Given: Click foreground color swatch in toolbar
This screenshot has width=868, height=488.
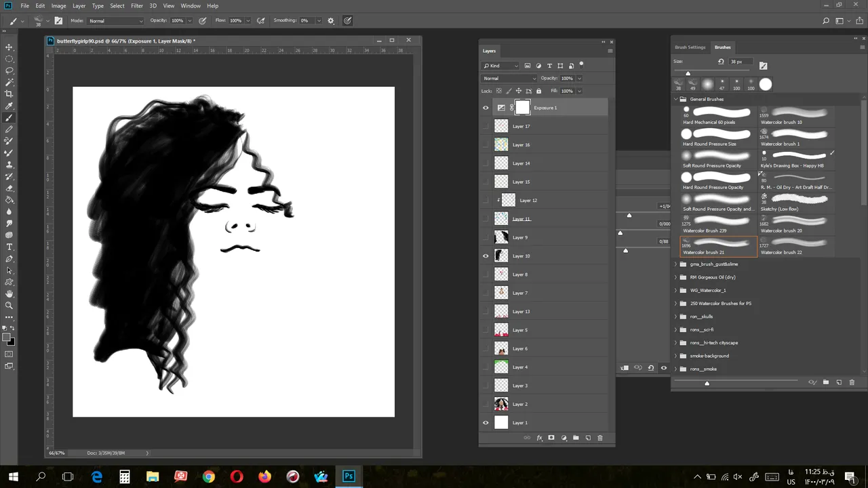Looking at the screenshot, I should pos(7,338).
